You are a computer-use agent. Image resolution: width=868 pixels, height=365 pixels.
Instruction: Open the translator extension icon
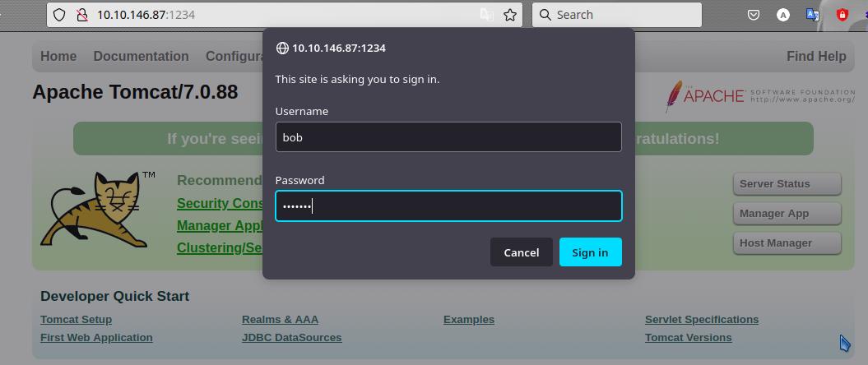coord(813,15)
